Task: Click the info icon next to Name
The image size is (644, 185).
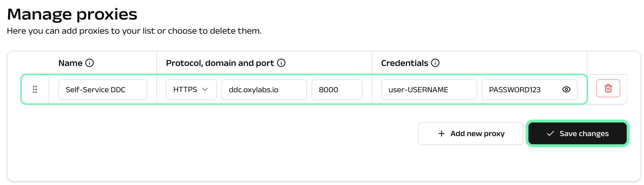Action: (x=89, y=63)
